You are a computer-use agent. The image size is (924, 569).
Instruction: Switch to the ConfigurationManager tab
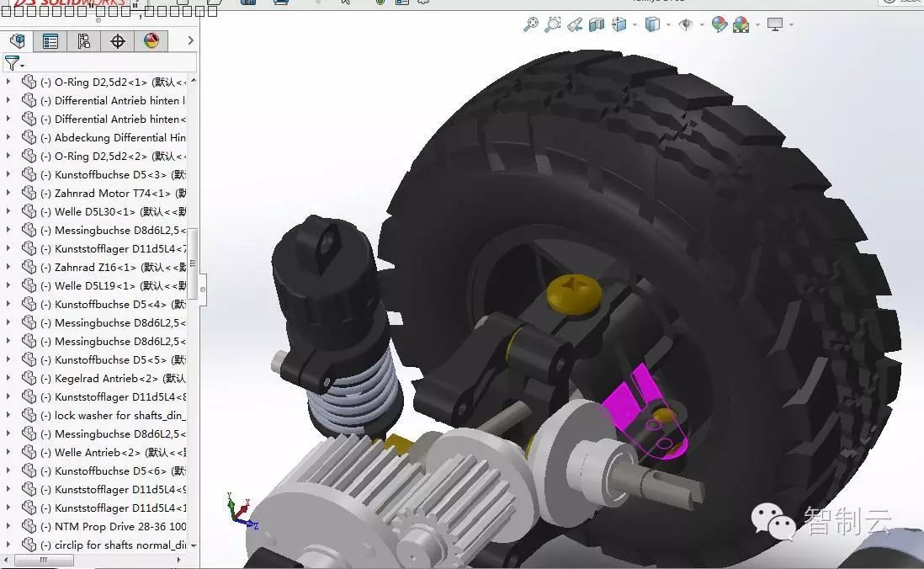[x=83, y=40]
